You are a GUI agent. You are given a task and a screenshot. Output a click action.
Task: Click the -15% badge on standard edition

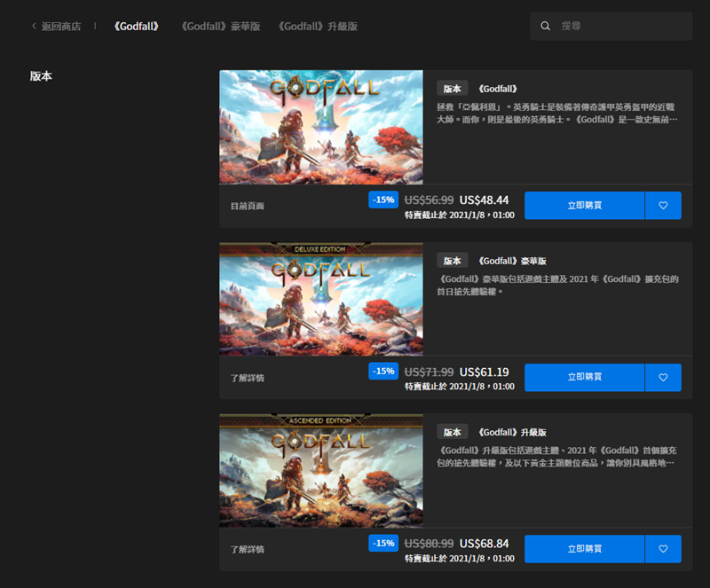pyautogui.click(x=383, y=200)
